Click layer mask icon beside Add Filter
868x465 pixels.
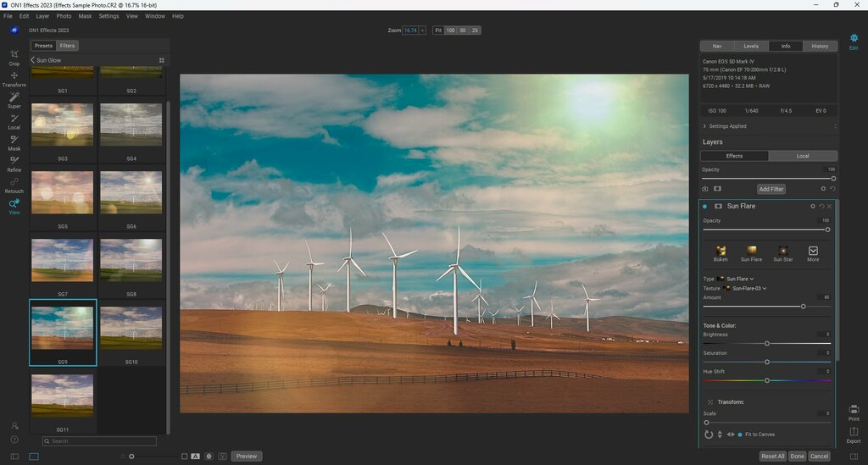pyautogui.click(x=717, y=189)
